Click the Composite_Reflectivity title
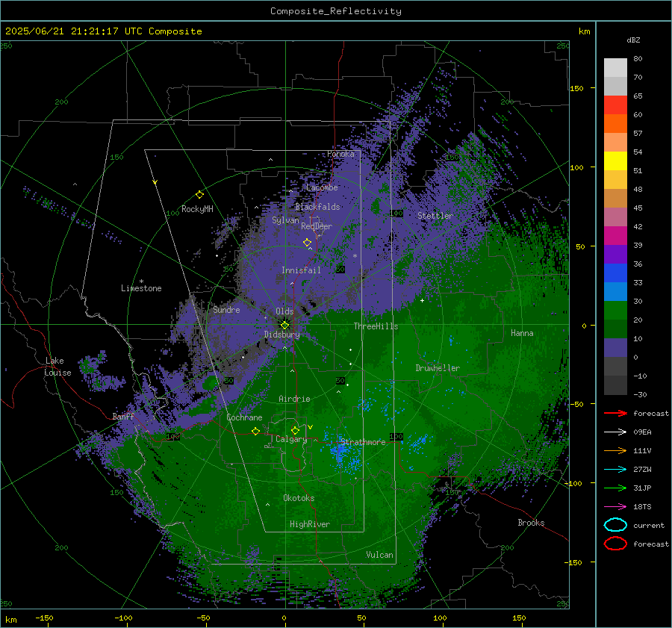This screenshot has height=628, width=672. (336, 11)
